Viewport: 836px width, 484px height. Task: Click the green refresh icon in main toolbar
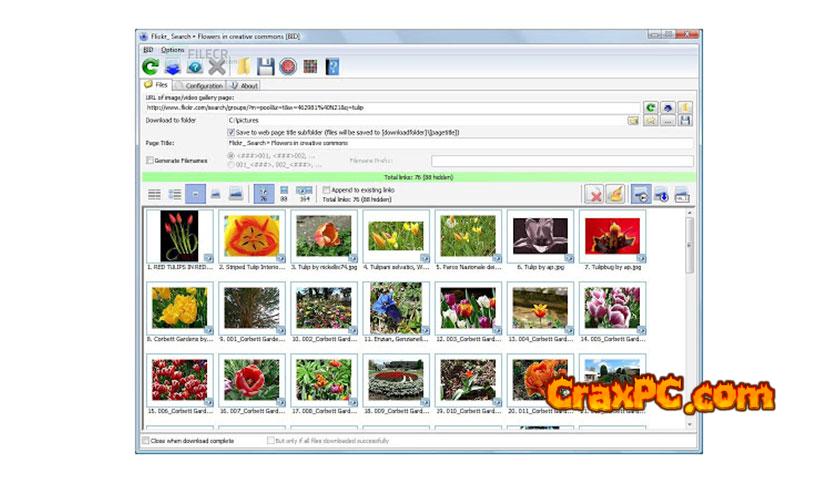(151, 67)
